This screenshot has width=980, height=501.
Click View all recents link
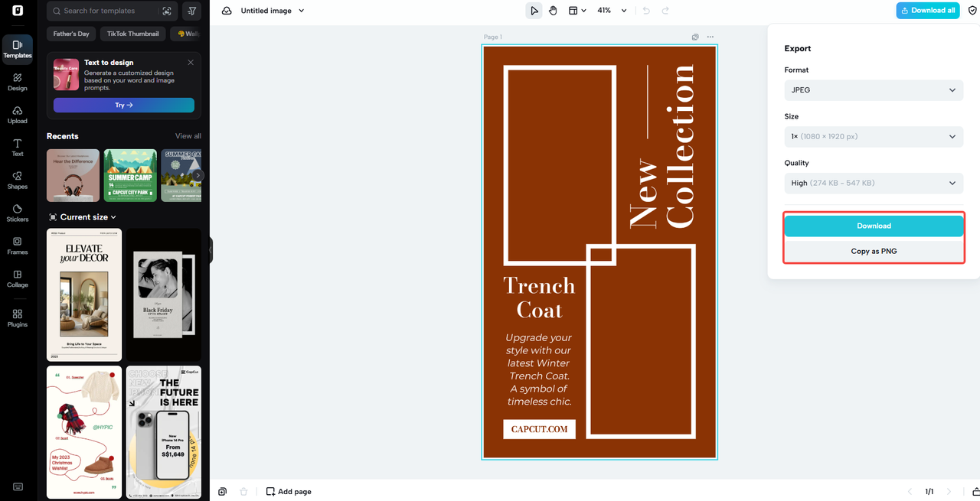[x=188, y=136]
